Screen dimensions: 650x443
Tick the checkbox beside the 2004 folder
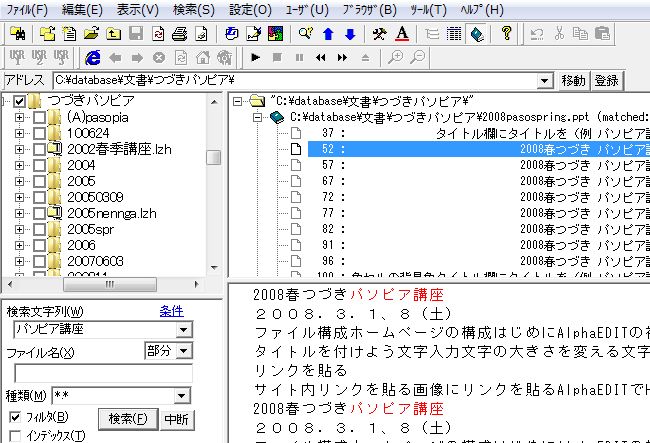point(40,165)
